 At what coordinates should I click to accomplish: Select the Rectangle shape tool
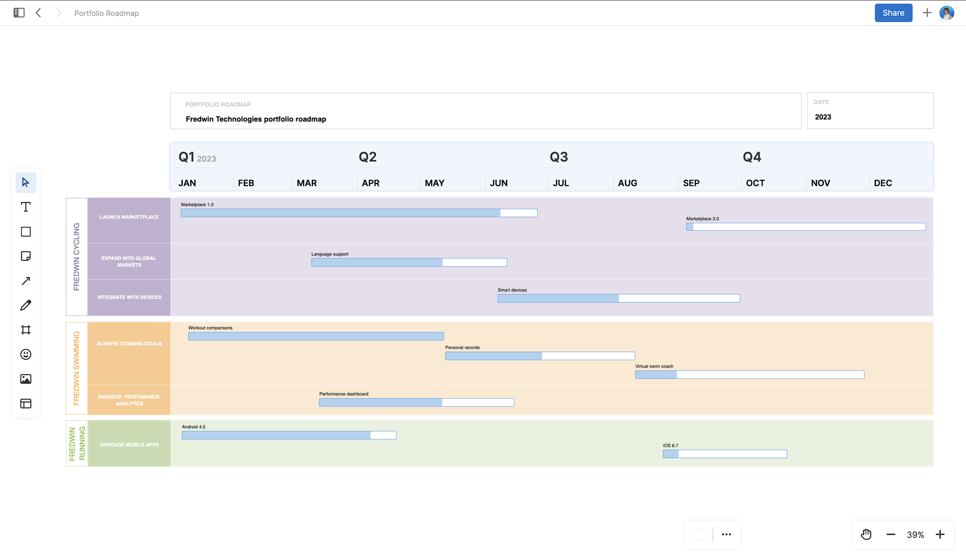25,231
